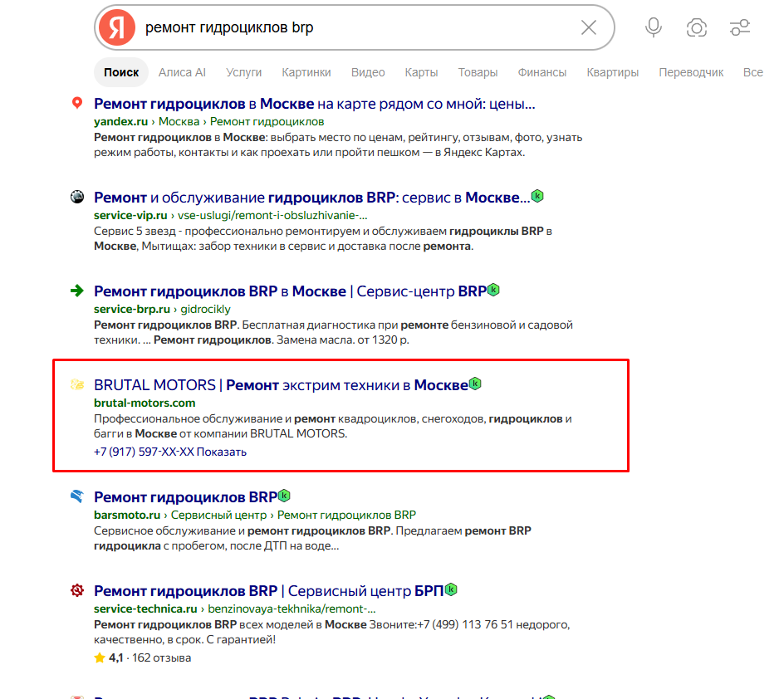This screenshot has height=699, width=784.
Task: Click the green badge next to BRUTAL MOTORS title
Action: (475, 384)
